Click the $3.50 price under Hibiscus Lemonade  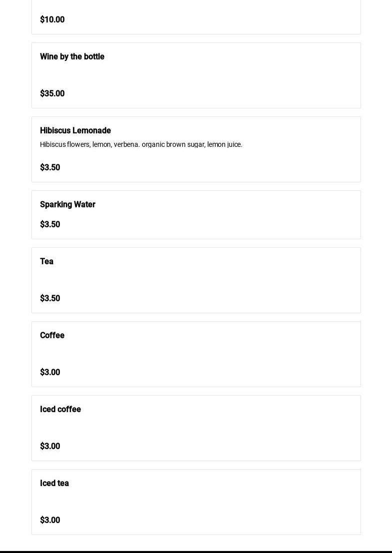pyautogui.click(x=50, y=167)
